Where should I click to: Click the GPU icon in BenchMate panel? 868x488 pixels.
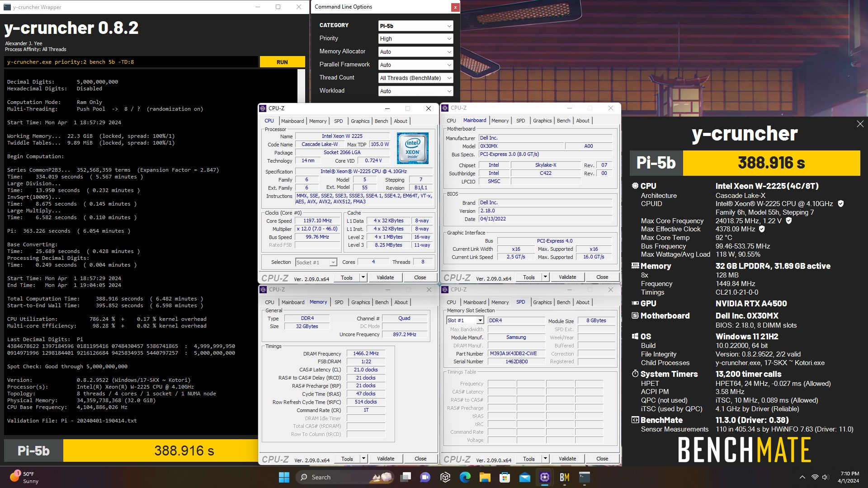pyautogui.click(x=635, y=303)
